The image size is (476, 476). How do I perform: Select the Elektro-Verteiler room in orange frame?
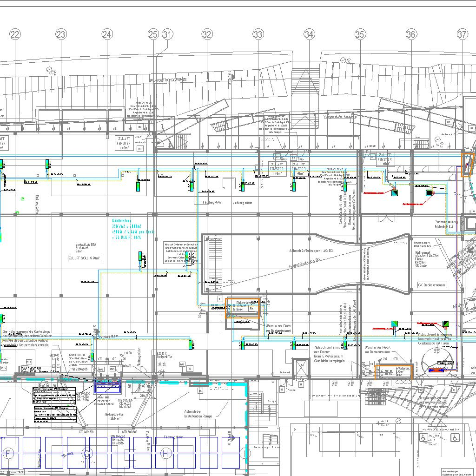[242, 309]
